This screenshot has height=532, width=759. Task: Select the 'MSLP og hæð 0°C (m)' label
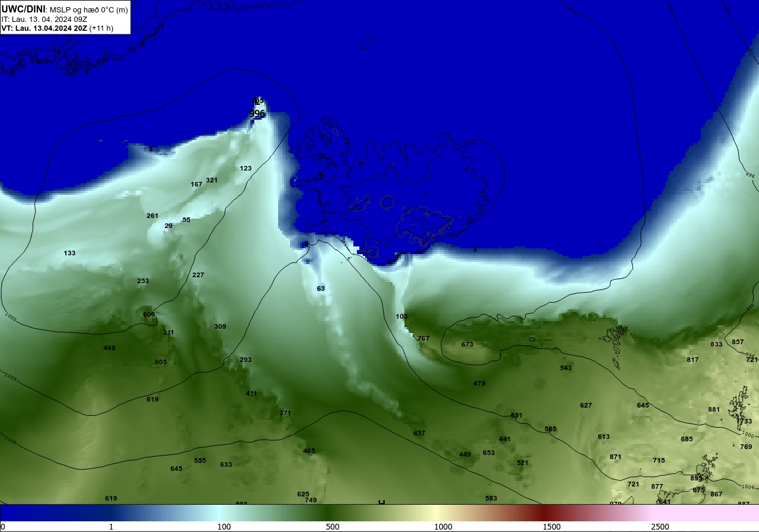click(88, 9)
